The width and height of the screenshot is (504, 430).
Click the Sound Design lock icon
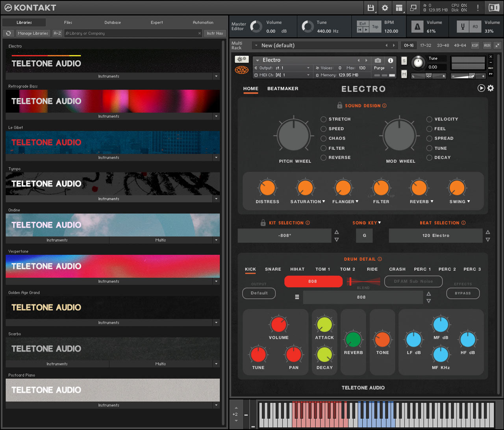[x=339, y=106]
